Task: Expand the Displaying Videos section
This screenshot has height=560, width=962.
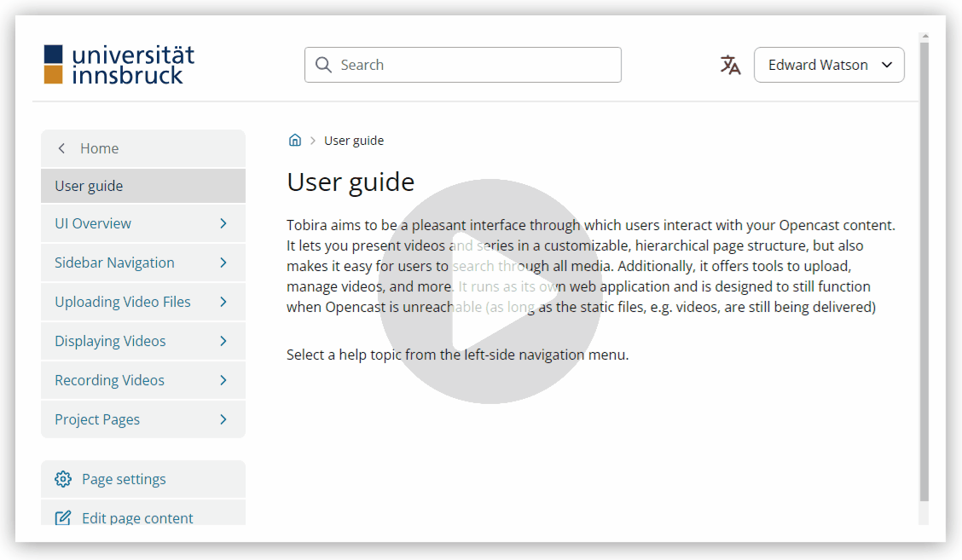Action: click(x=223, y=341)
